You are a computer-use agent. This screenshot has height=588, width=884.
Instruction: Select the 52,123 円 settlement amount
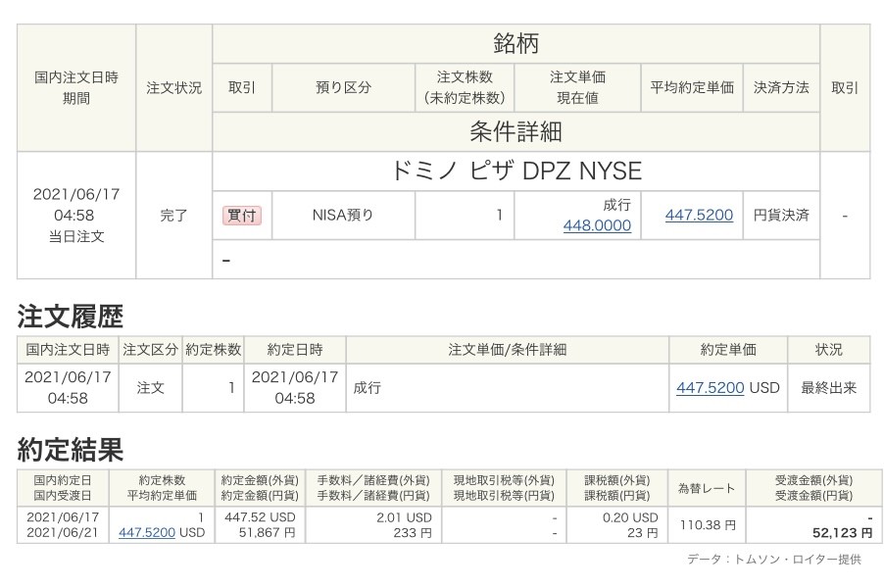click(842, 533)
